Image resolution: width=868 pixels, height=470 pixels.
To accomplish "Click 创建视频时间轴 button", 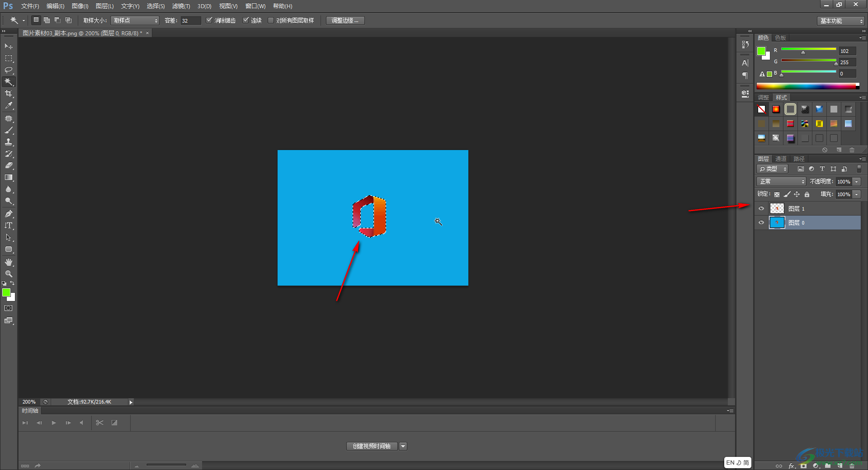I will point(372,446).
